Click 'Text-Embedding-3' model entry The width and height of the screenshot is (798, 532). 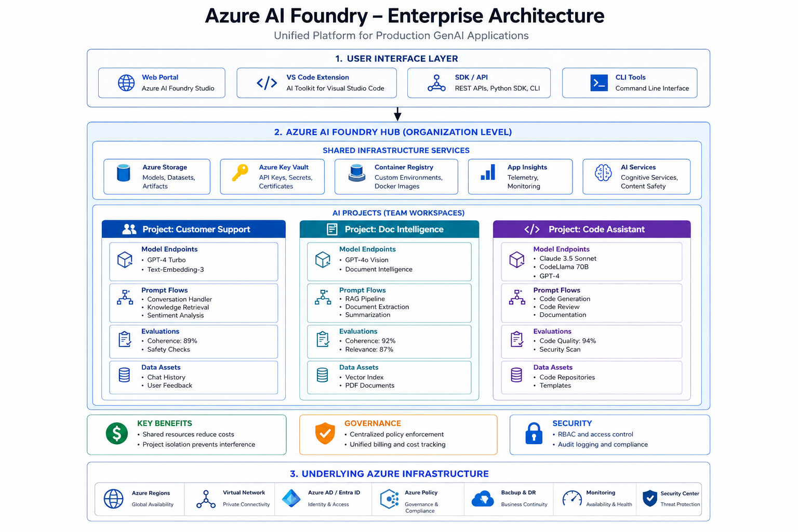click(x=176, y=270)
